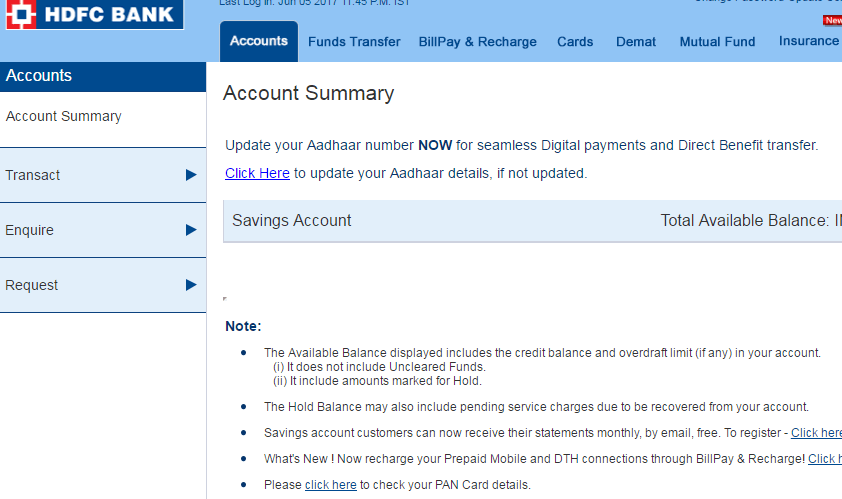
Task: Expand the Enquire sidebar section
Action: 30,230
